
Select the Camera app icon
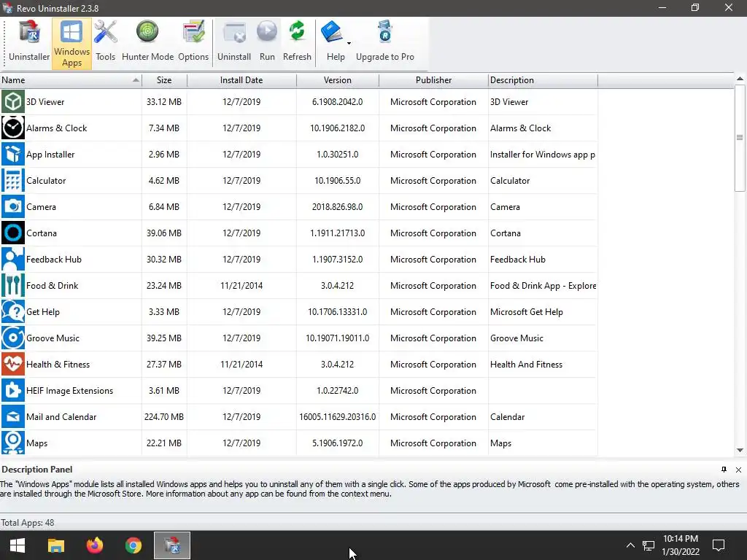[x=13, y=206]
